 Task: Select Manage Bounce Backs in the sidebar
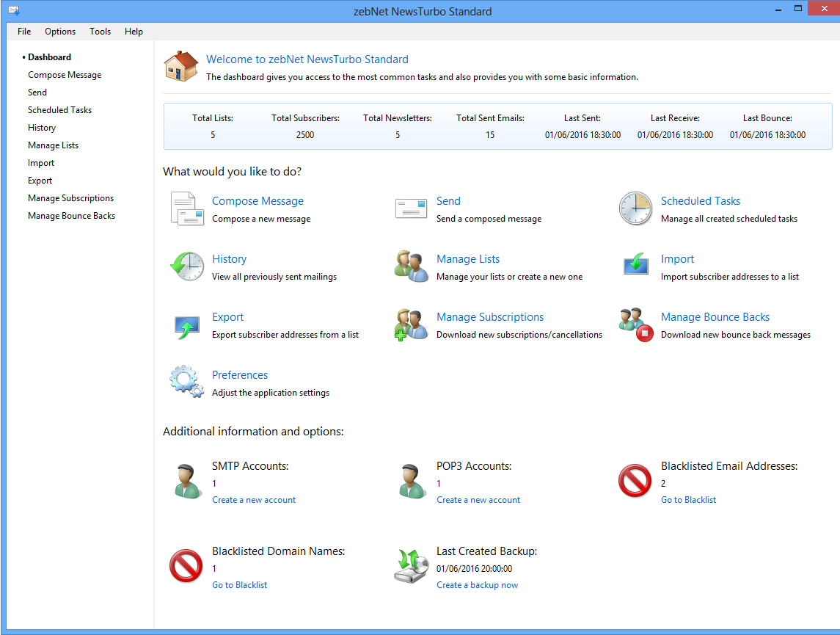coord(71,216)
